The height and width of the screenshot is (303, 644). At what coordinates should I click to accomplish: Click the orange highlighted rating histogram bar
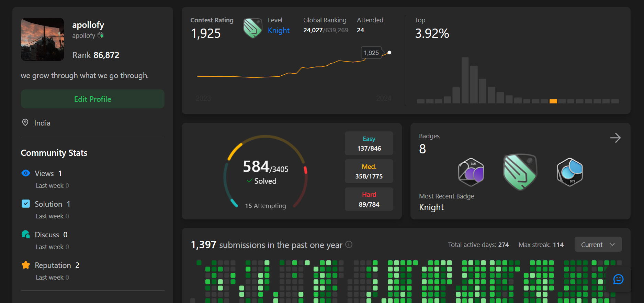(553, 101)
